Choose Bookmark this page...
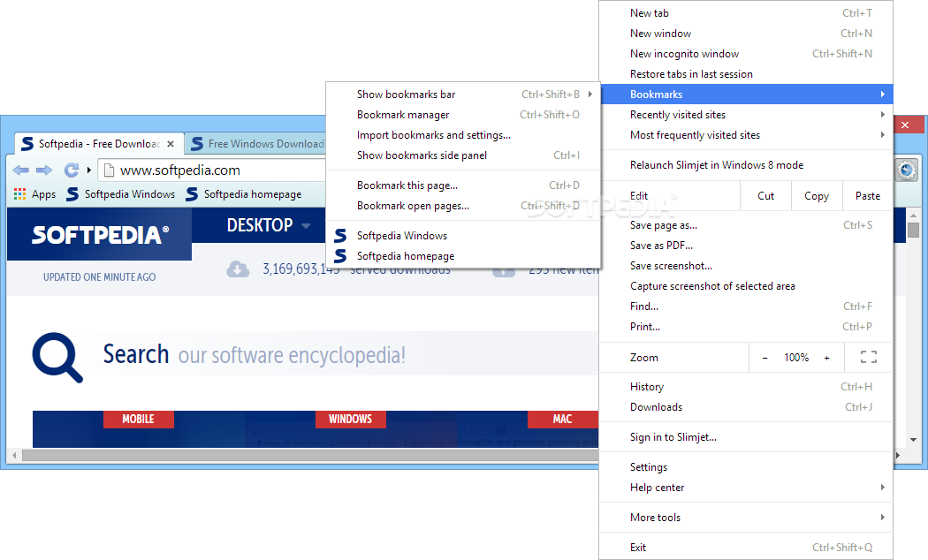The image size is (928, 560). pyautogui.click(x=463, y=185)
